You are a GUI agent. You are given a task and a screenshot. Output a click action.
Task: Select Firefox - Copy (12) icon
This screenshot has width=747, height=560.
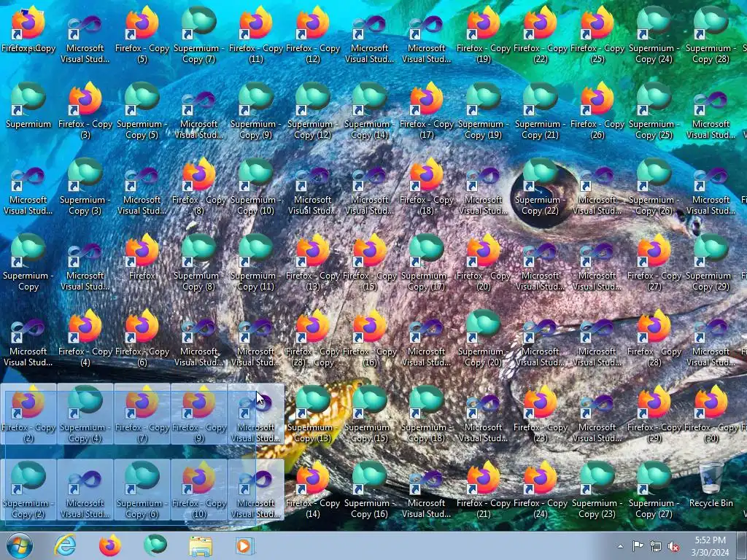312,35
